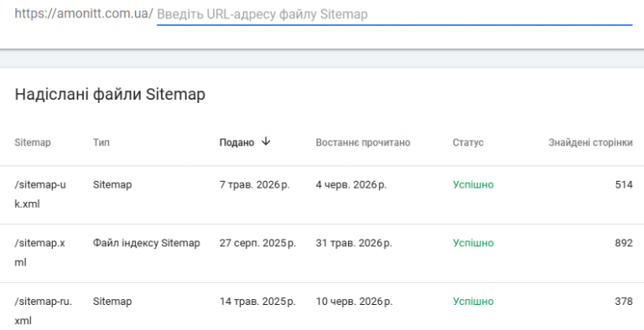Viewport: 644px width, 330px height.
Task: Open the /sitemap.xml row
Action: pos(322,253)
